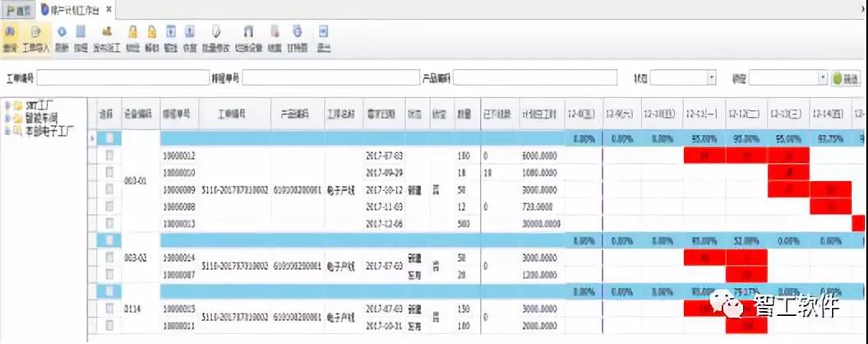Tick the checkbox for schedule 10000012

pyautogui.click(x=108, y=156)
